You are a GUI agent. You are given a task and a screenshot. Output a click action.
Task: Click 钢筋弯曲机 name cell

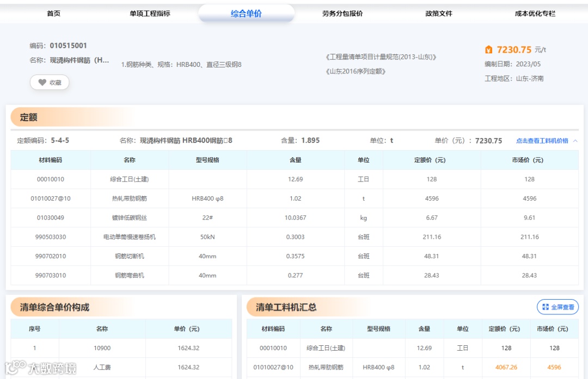[x=130, y=275]
